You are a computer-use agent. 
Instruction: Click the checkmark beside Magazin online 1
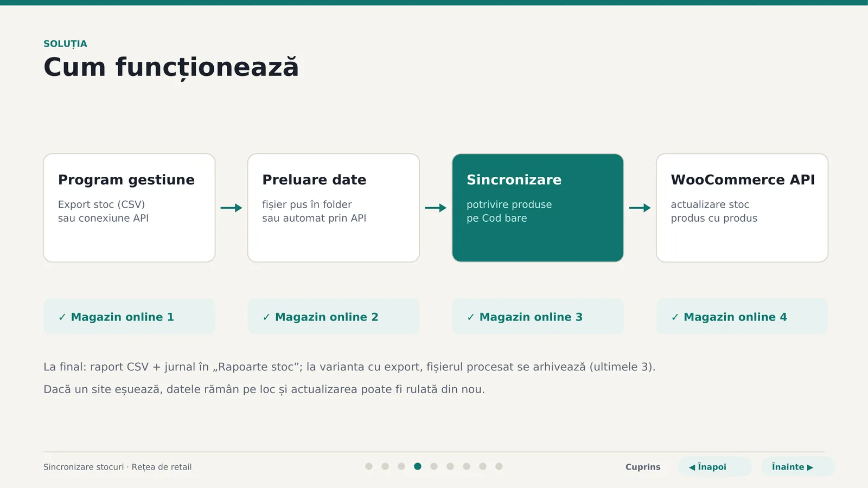(x=62, y=317)
